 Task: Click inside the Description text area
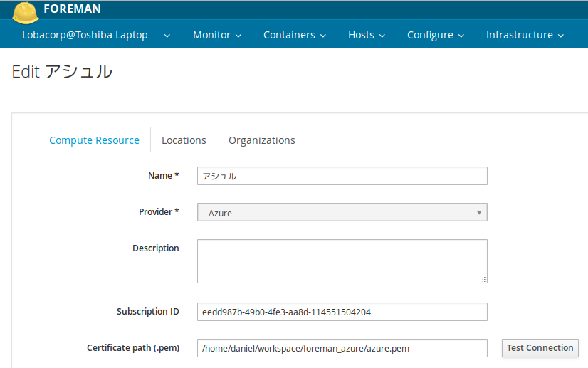[342, 261]
